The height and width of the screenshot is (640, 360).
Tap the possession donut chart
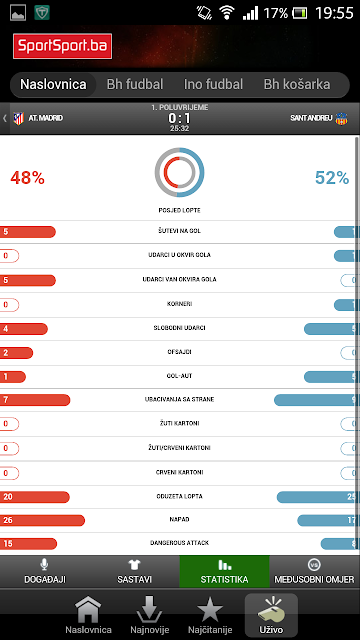tap(179, 173)
